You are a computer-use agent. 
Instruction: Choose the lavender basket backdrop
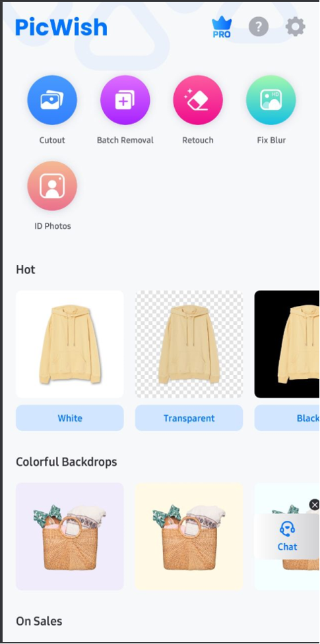click(70, 537)
